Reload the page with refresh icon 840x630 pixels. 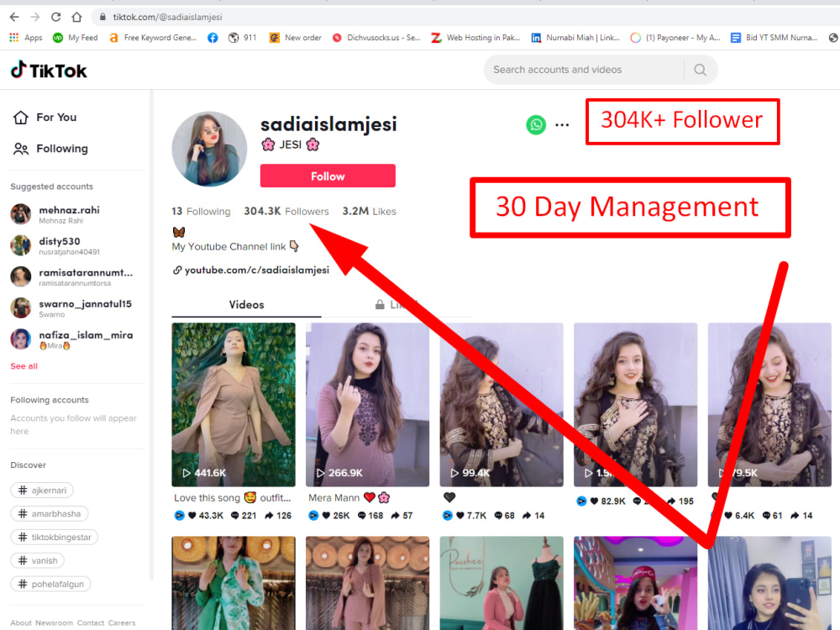[55, 17]
